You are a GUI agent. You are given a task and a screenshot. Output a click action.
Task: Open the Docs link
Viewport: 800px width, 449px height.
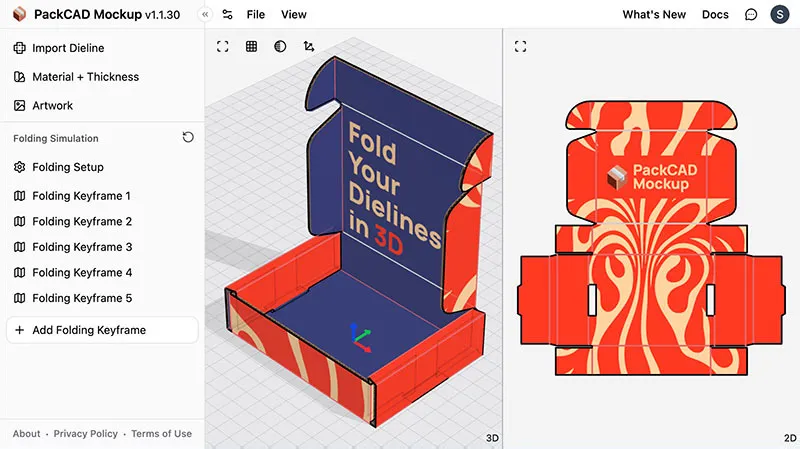(715, 15)
